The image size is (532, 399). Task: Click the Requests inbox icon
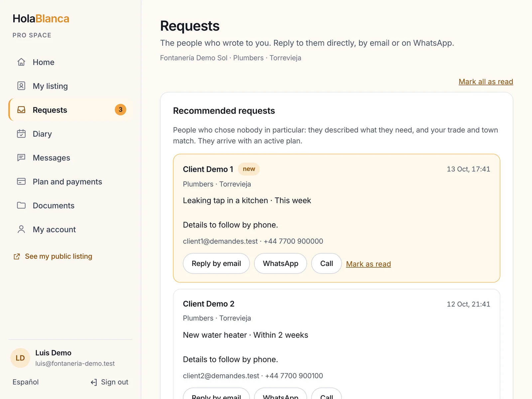[x=21, y=110]
